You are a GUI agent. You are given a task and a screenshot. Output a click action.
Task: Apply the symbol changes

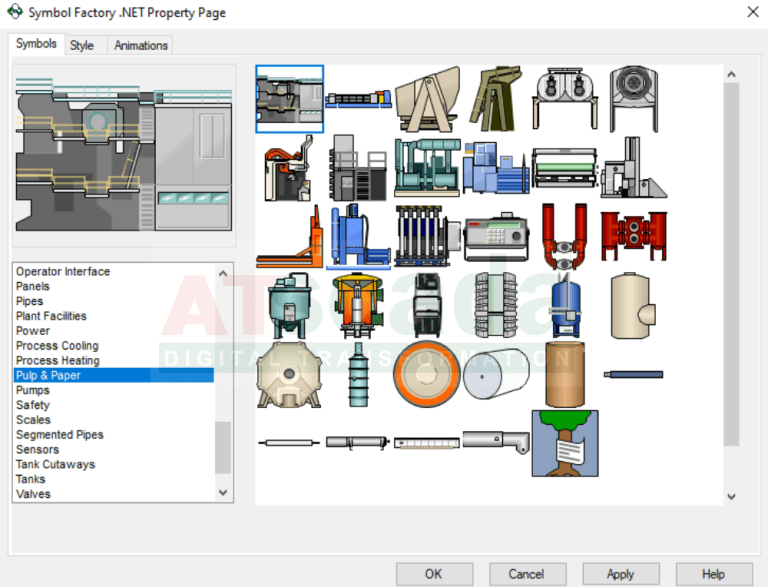coord(620,574)
